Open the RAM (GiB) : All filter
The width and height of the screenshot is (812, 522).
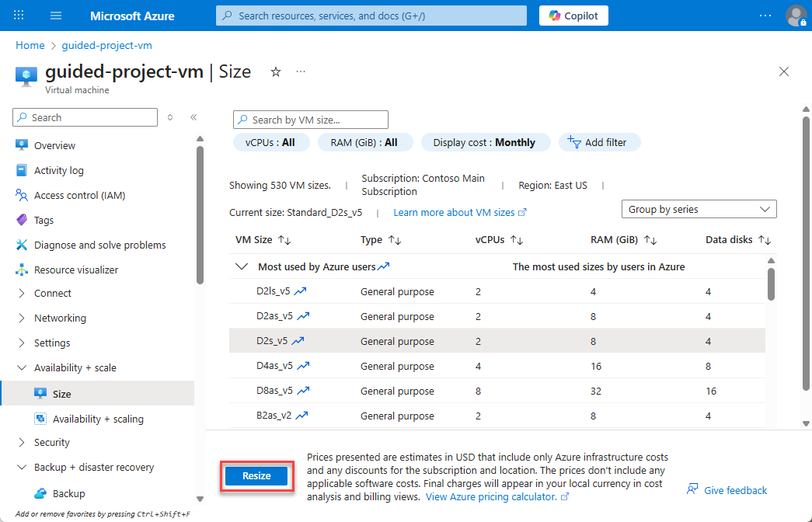pos(365,142)
